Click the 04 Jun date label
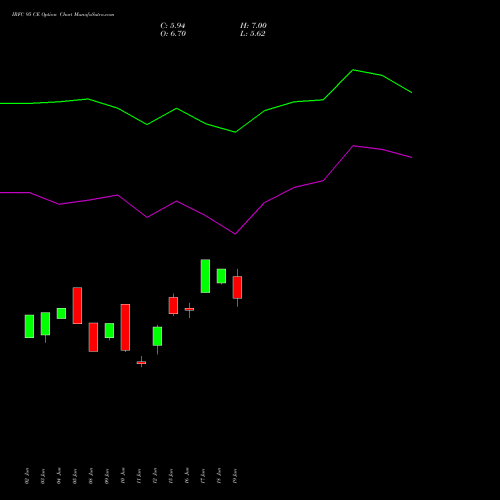The height and width of the screenshot is (500, 500). 59,476
